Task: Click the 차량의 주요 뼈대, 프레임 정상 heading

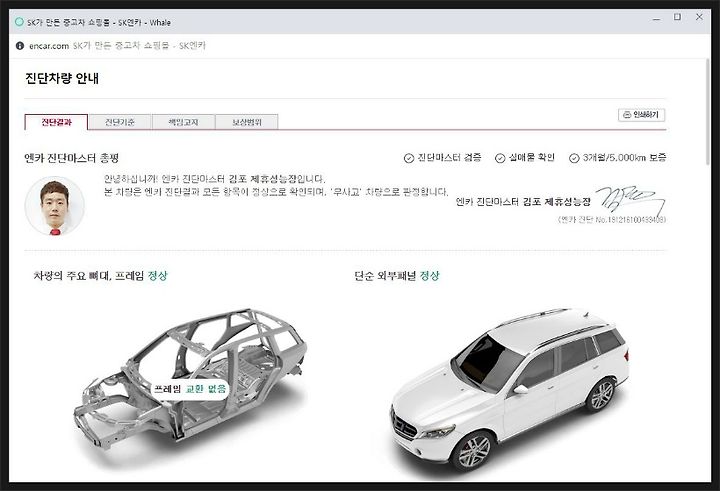Action: point(101,276)
